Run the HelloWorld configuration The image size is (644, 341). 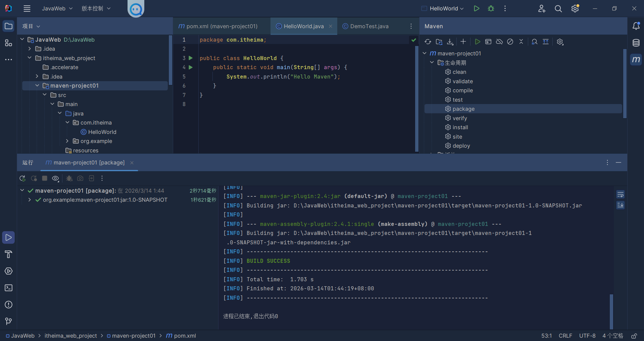476,8
